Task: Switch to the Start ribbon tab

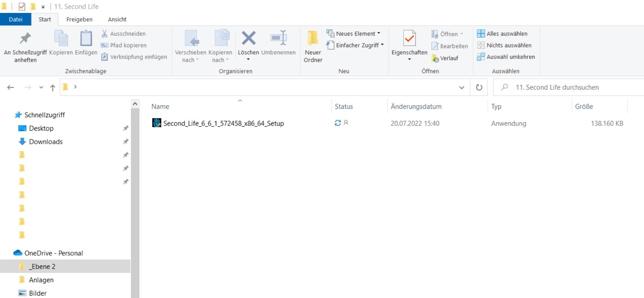Action: pyautogui.click(x=45, y=19)
